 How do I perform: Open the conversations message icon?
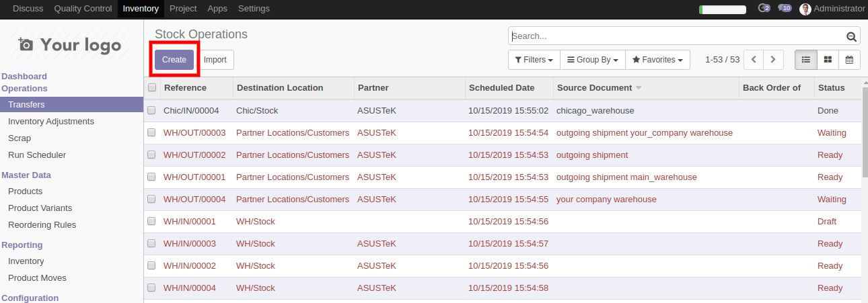pyautogui.click(x=784, y=9)
